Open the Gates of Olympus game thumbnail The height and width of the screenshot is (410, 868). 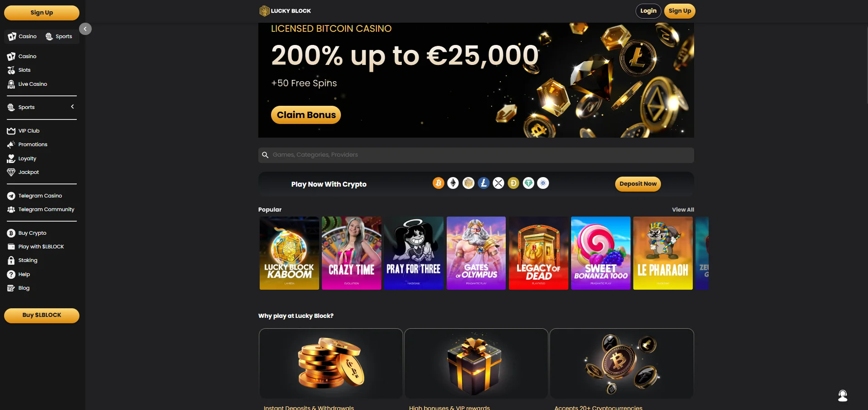pyautogui.click(x=476, y=253)
